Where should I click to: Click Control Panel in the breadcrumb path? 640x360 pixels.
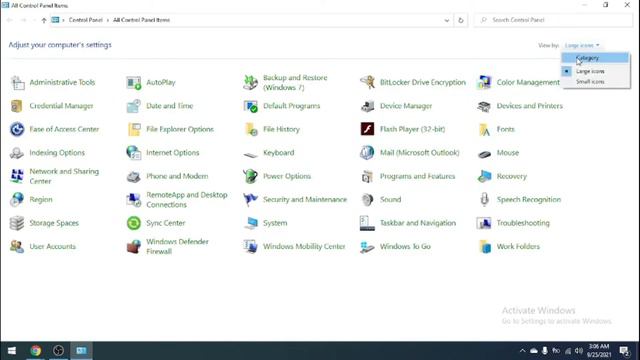[x=85, y=20]
